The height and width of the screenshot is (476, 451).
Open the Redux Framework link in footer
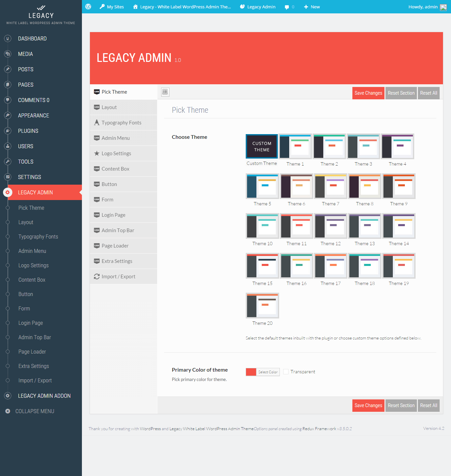pos(319,429)
